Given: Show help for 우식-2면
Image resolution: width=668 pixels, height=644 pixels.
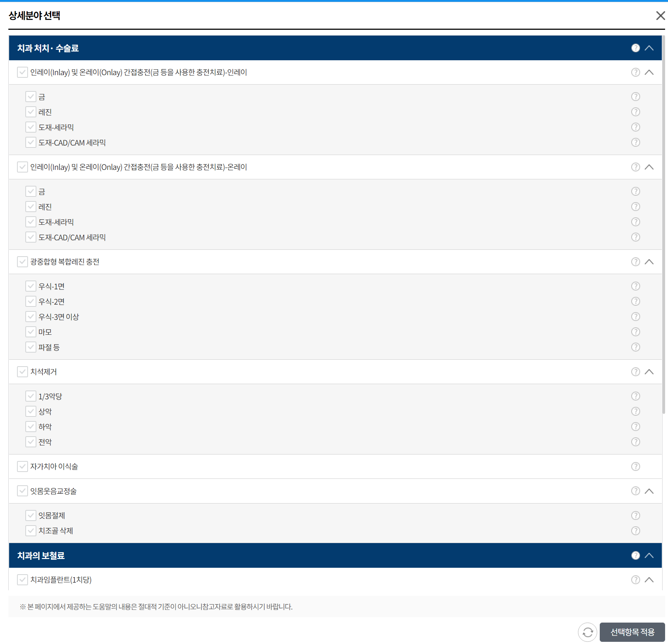Looking at the screenshot, I should tap(635, 301).
